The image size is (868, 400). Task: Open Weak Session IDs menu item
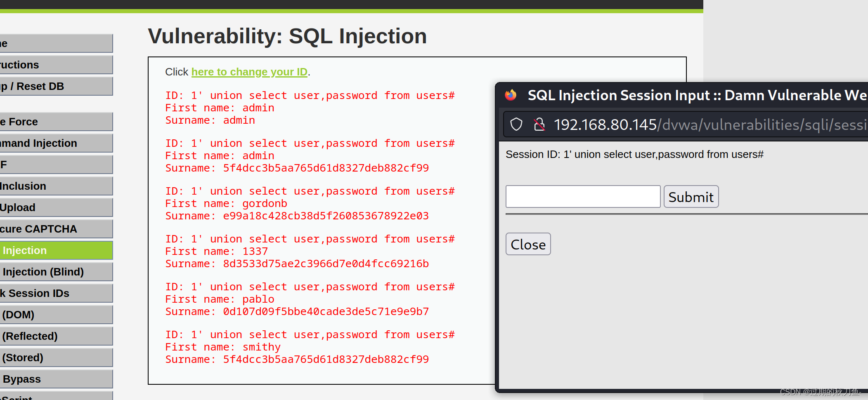(56, 293)
